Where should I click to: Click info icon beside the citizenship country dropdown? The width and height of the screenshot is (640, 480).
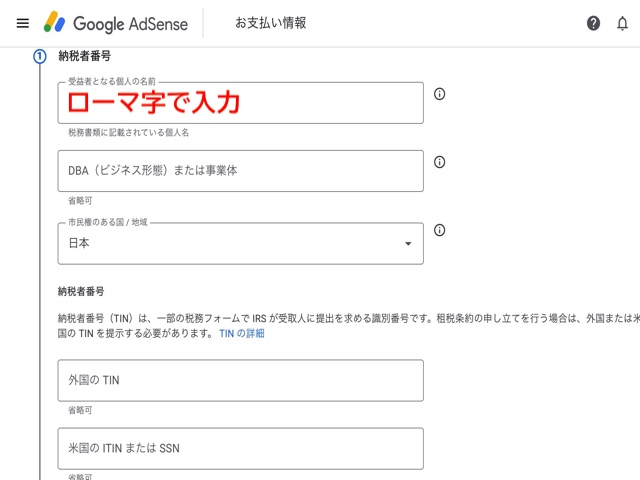[439, 230]
